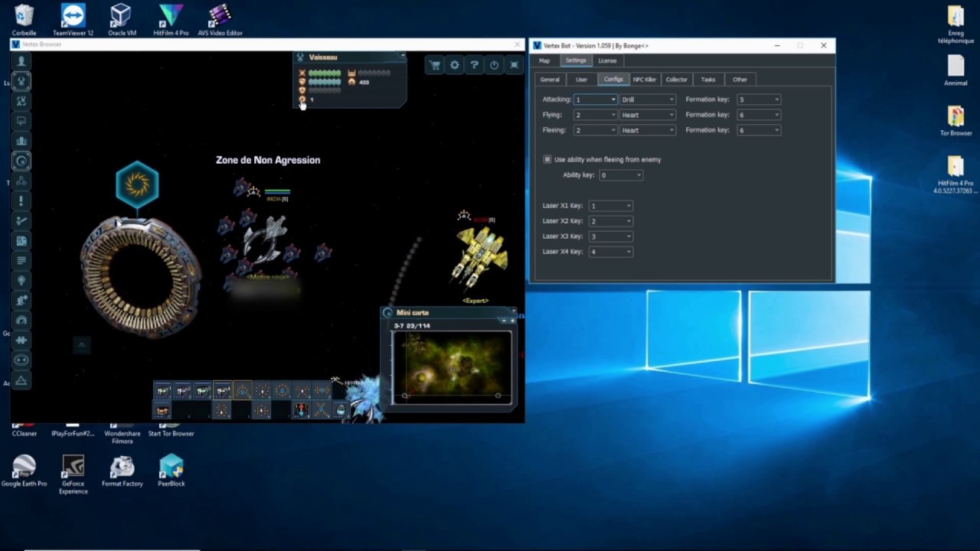Click the yellow Expert enemy ship
980x551 pixels.
[479, 256]
